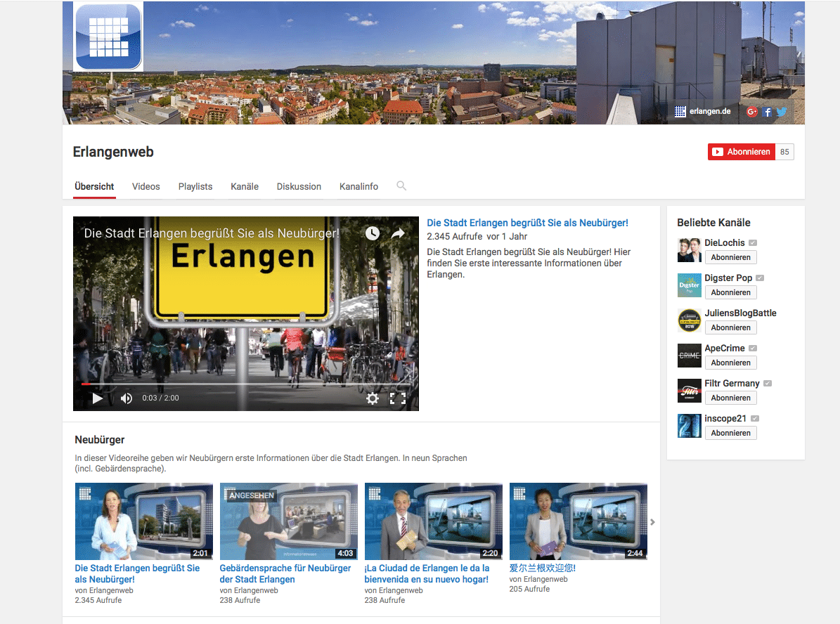Click the verified badge next to inscope21
This screenshot has height=624, width=840.
pos(755,418)
